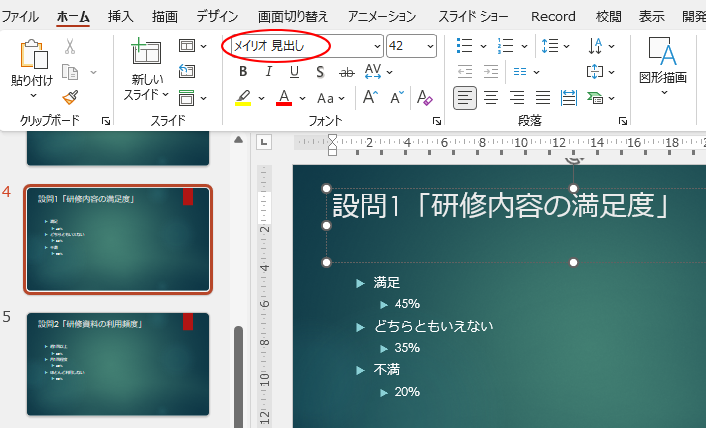Toggle Justify paragraph alignment
The width and height of the screenshot is (706, 428).
click(543, 98)
